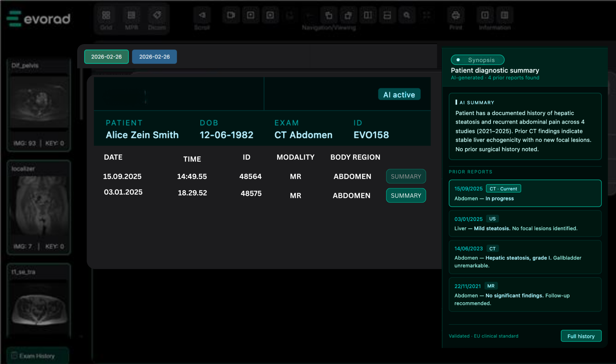Activate the MPR toolbar icon

tap(131, 15)
